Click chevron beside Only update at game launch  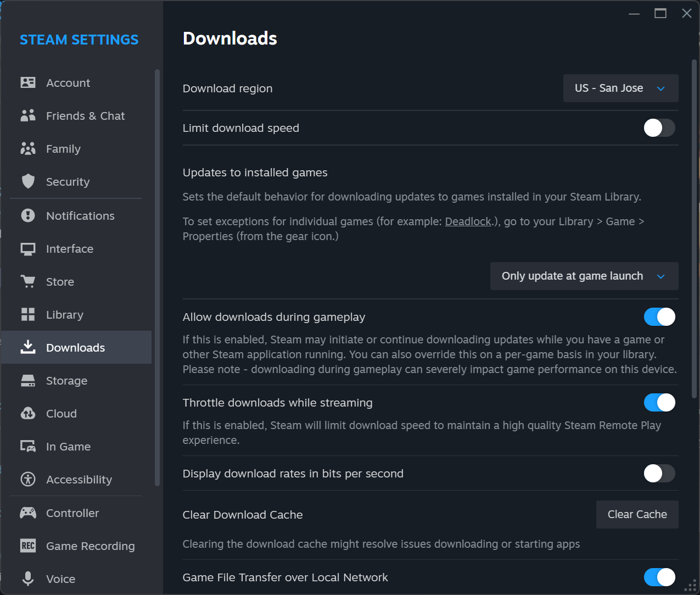pyautogui.click(x=661, y=276)
